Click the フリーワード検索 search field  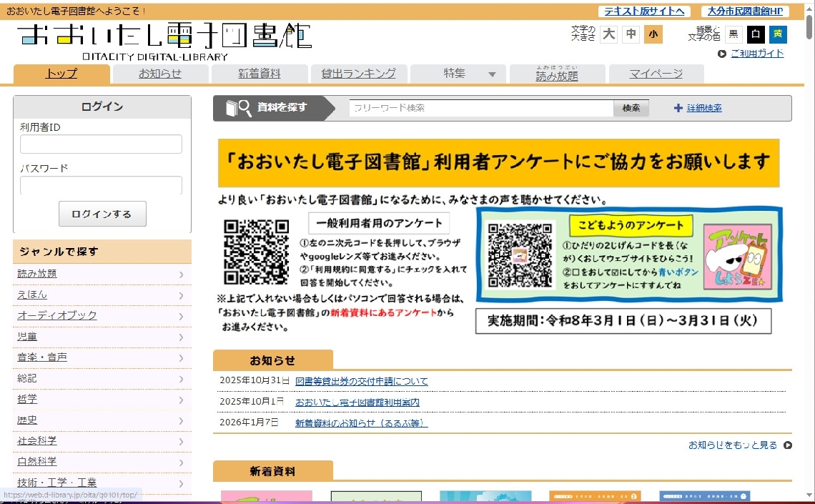pos(481,108)
